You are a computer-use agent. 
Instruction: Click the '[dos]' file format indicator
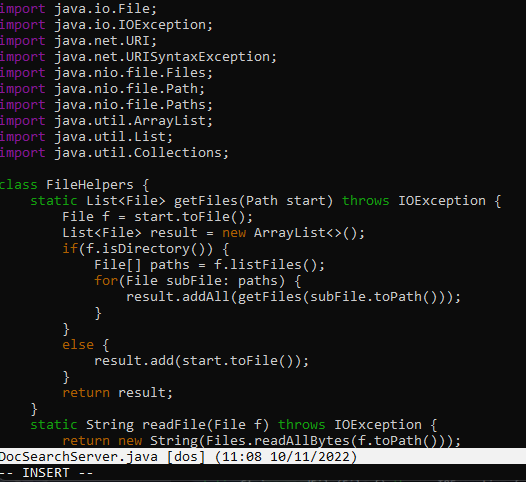pyautogui.click(x=186, y=457)
